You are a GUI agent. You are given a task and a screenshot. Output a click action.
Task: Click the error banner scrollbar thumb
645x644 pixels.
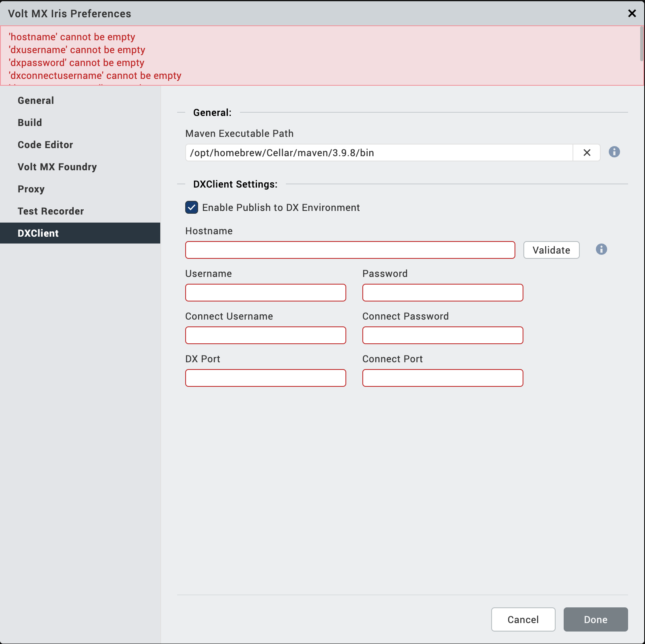642,44
